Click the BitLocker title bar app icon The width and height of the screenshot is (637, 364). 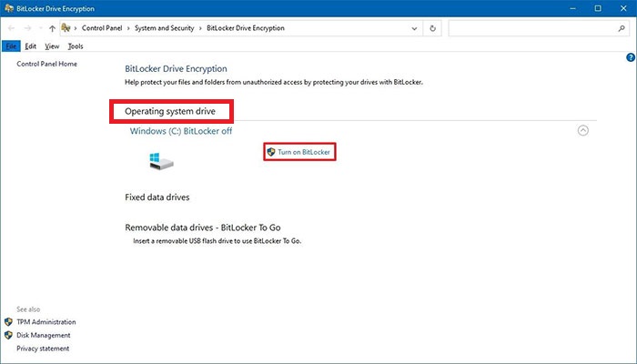[x=9, y=8]
